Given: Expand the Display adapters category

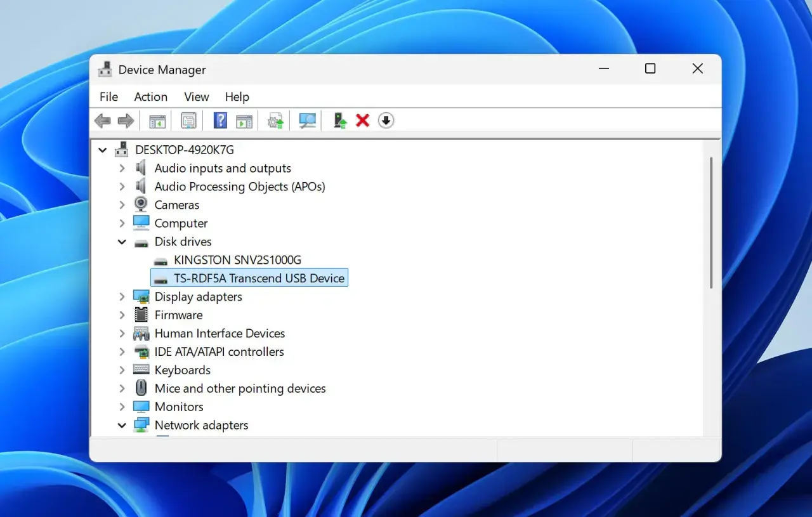Looking at the screenshot, I should 122,296.
